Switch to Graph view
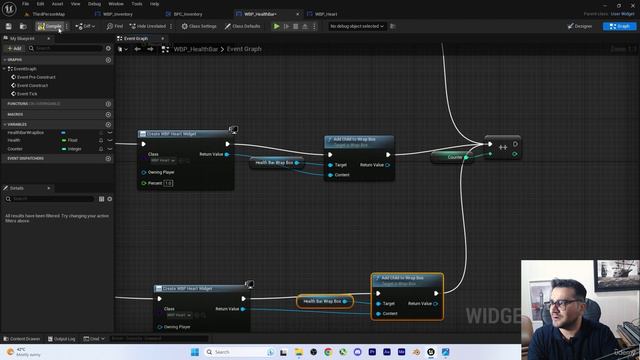Viewport: 640px width, 360px height. coord(619,26)
